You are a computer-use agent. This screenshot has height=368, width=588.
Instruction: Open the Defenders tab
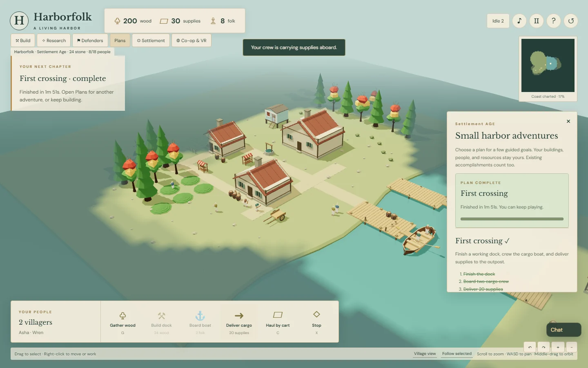[90, 40]
